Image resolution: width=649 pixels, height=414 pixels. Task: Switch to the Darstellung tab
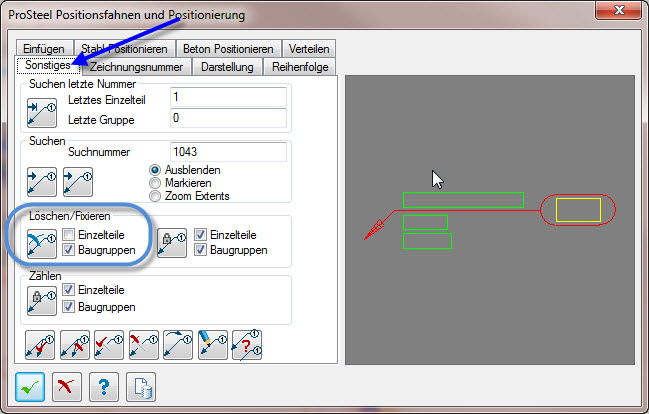(227, 67)
